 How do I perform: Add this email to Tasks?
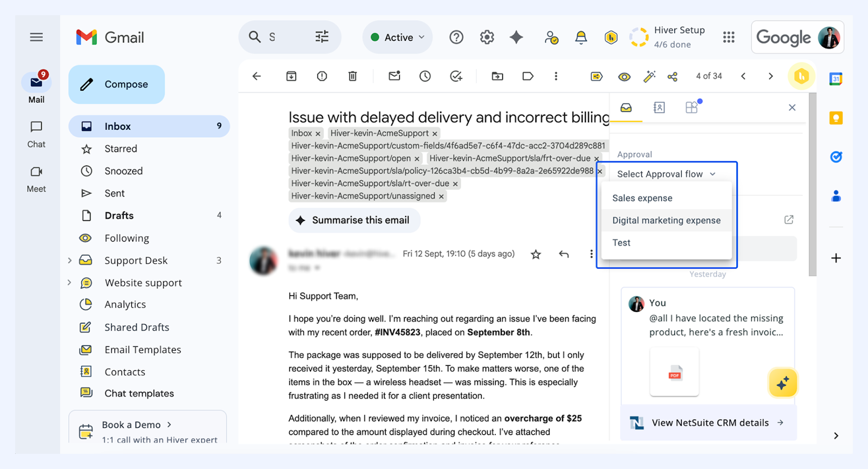(456, 76)
